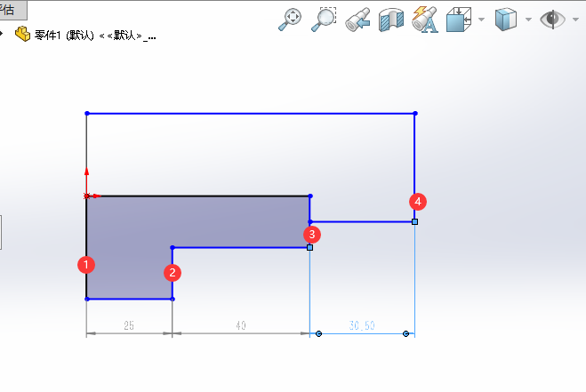Open the 评估 tab
This screenshot has height=392, width=586.
[12, 10]
